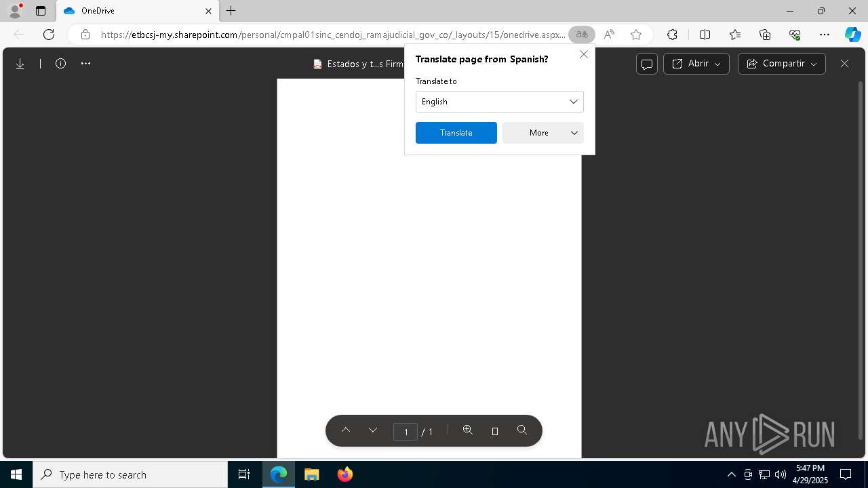Click the address bar URL
The width and height of the screenshot is (868, 488).
333,35
